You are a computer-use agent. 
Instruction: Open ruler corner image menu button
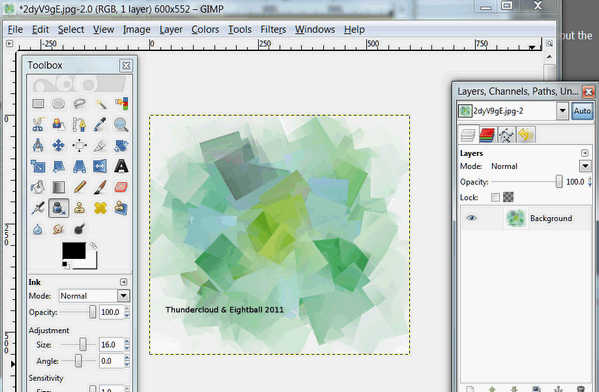click(10, 44)
